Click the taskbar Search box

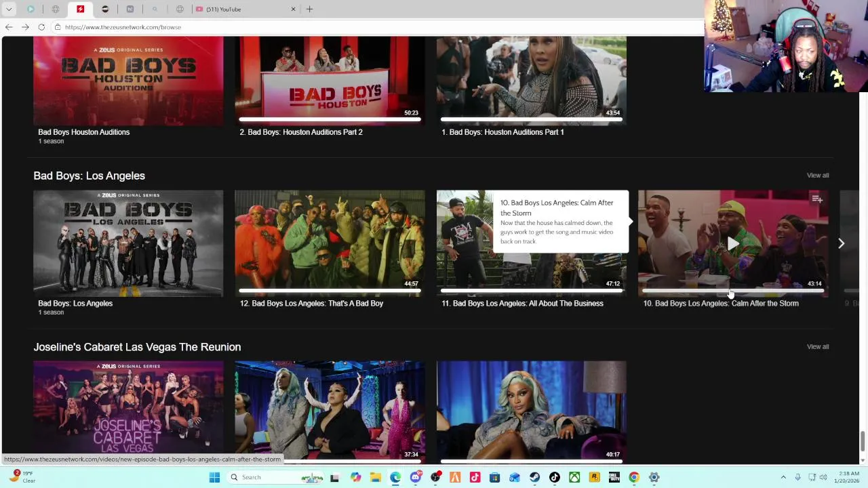click(x=276, y=477)
